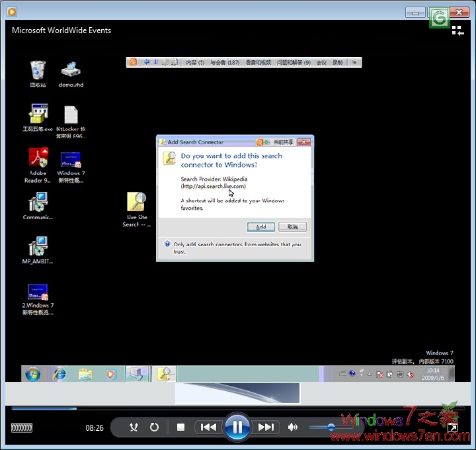476x450 pixels.
Task: Toggle repeat mode in the player
Action: click(154, 427)
